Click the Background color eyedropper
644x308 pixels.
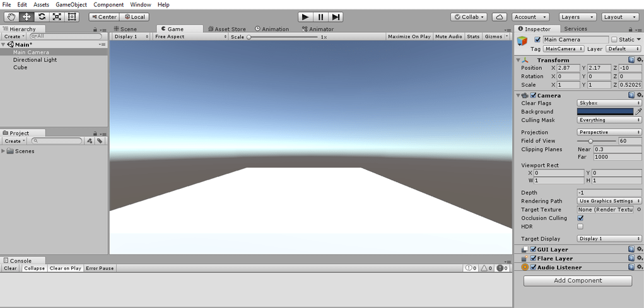pyautogui.click(x=638, y=111)
